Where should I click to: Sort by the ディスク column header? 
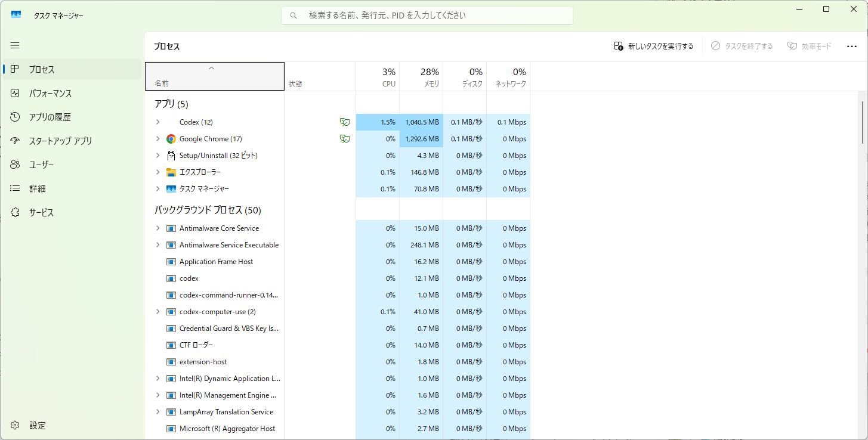(465, 76)
